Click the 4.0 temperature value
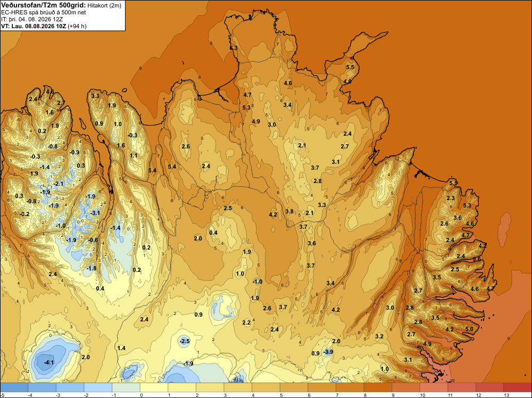The width and height of the screenshot is (532, 398). [347, 81]
